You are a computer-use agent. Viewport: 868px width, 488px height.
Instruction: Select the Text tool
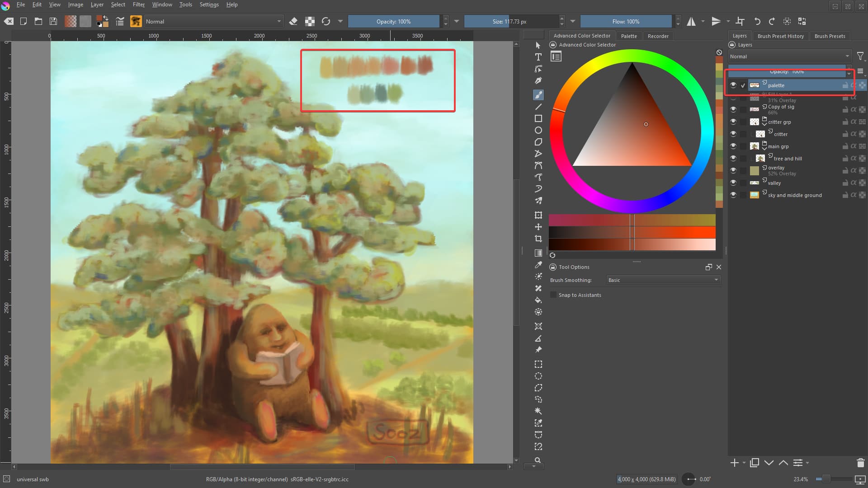pos(538,57)
